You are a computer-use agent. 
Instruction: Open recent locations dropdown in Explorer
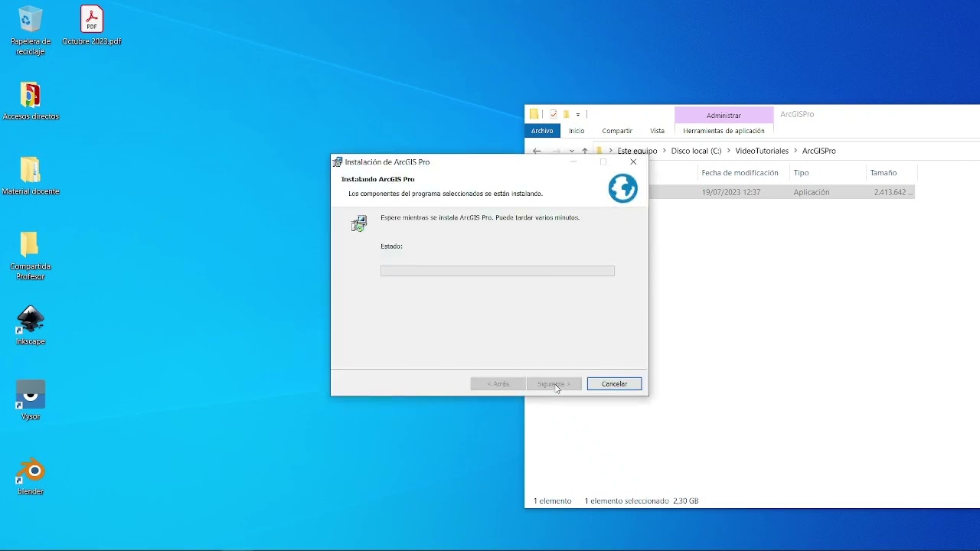(x=572, y=151)
